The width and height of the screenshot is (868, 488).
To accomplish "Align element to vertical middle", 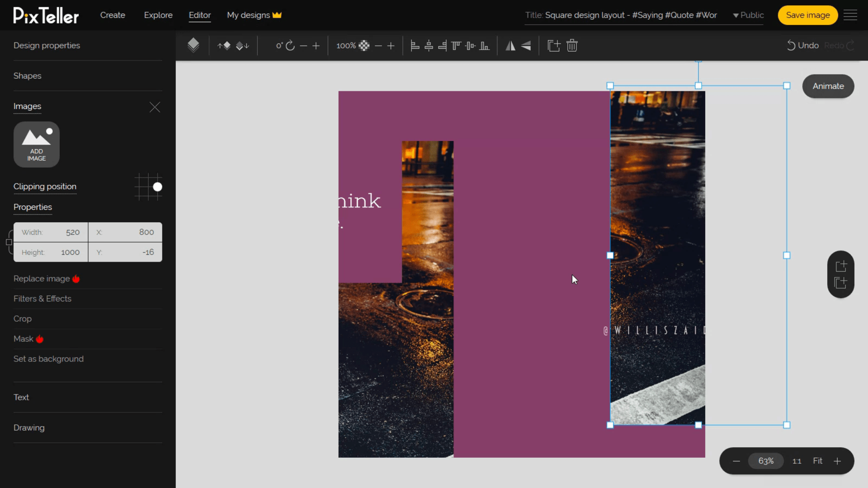I will (470, 46).
